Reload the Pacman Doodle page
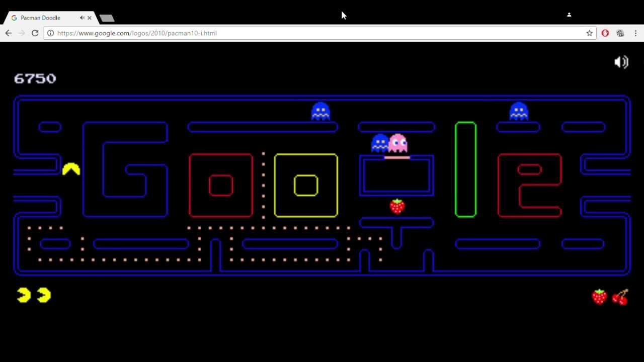The image size is (644, 362). coord(35,33)
